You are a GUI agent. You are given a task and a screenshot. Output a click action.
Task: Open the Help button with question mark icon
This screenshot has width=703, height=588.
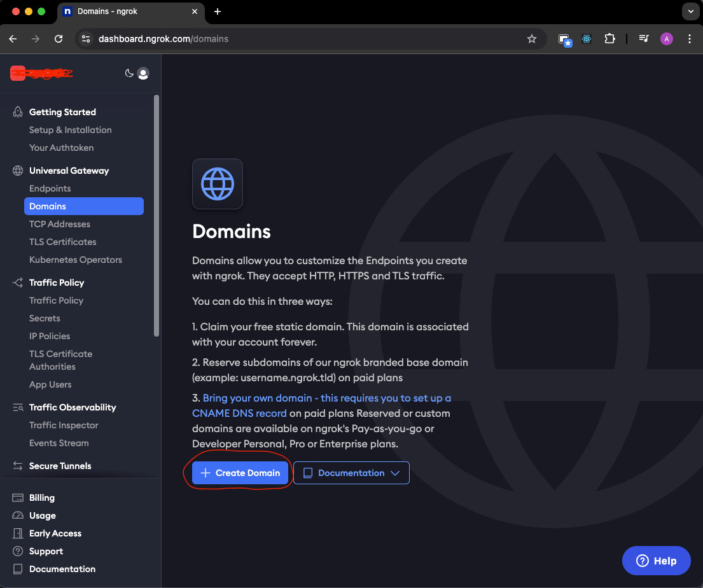point(656,561)
